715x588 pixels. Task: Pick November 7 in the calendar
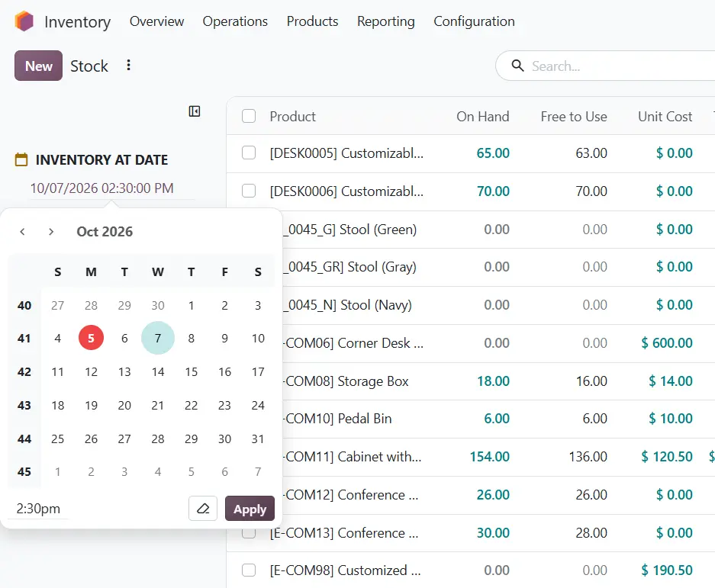[x=258, y=472]
